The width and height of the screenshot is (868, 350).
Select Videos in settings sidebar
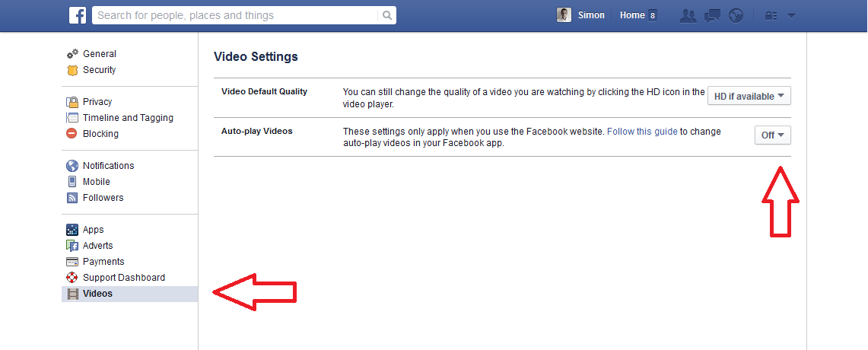point(129,294)
